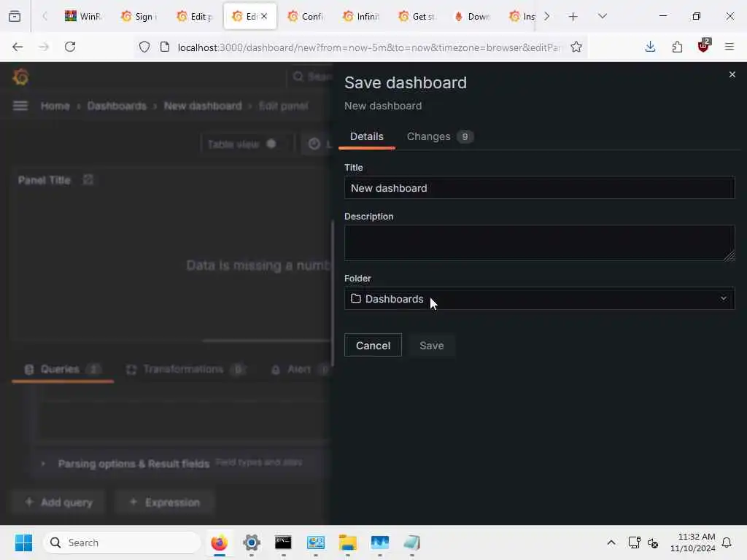Go back in the browser

coord(18,47)
